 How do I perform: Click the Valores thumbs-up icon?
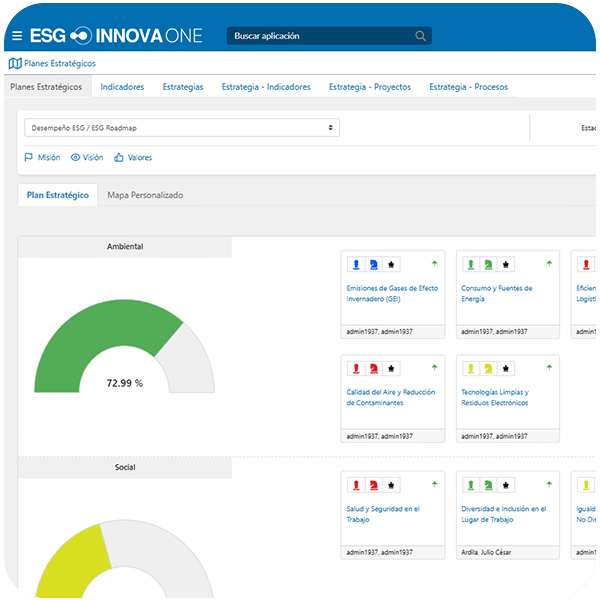pyautogui.click(x=119, y=157)
